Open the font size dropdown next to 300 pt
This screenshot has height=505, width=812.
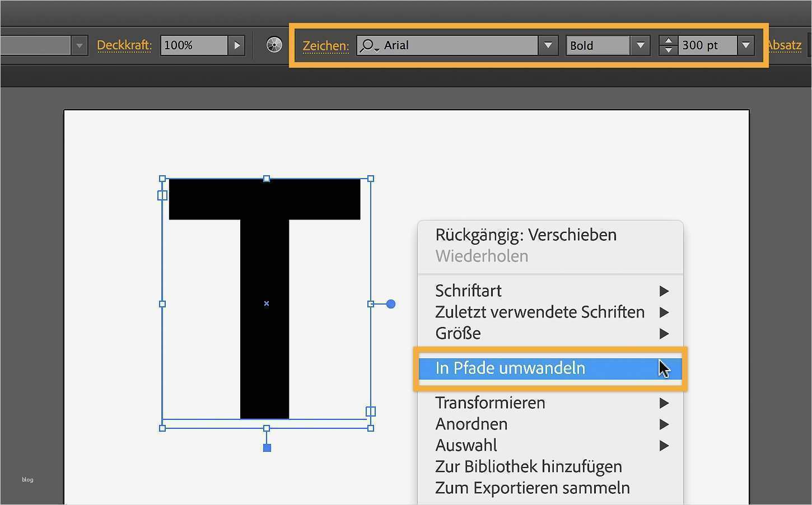click(x=746, y=45)
